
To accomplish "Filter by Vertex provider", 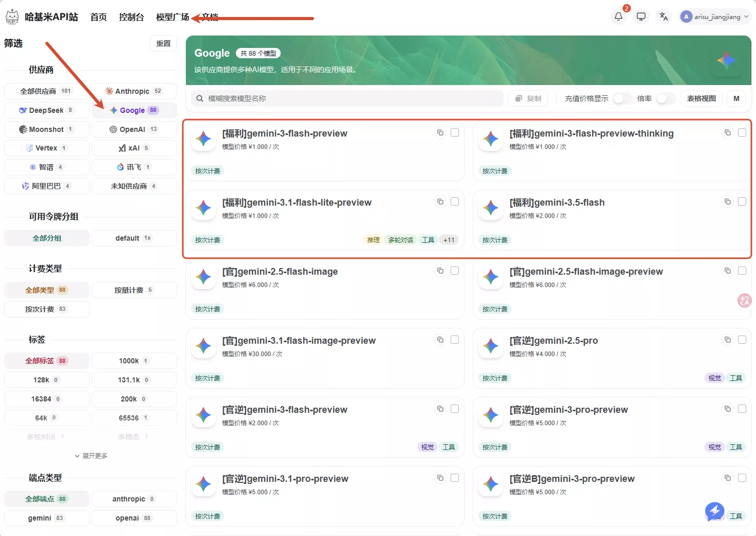I will (x=47, y=148).
